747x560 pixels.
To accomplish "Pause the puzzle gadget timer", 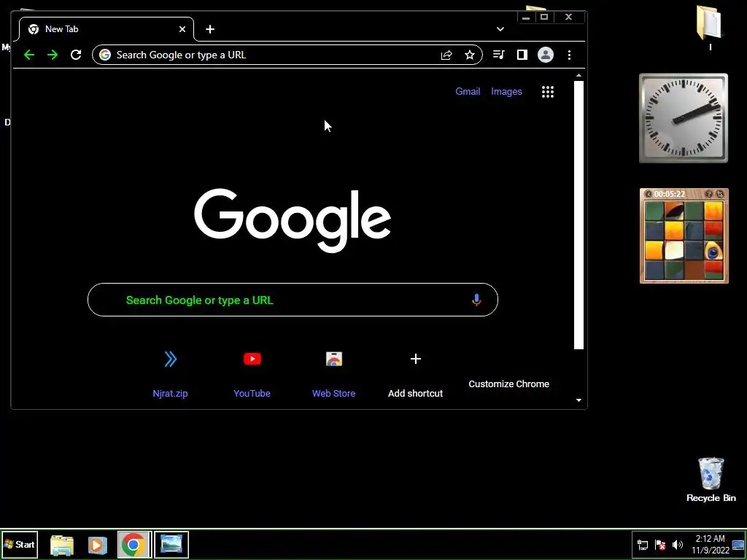I will coord(648,194).
